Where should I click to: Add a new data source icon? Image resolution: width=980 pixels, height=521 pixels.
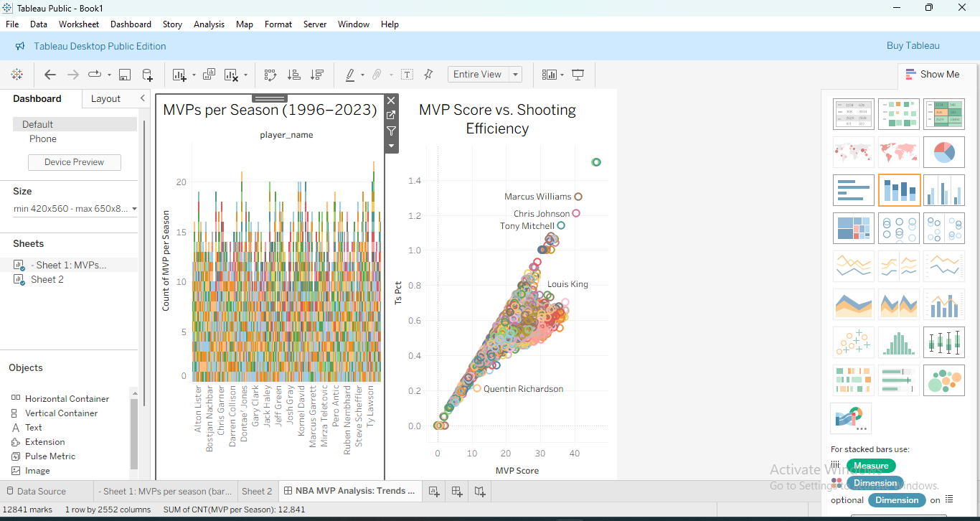(x=147, y=75)
